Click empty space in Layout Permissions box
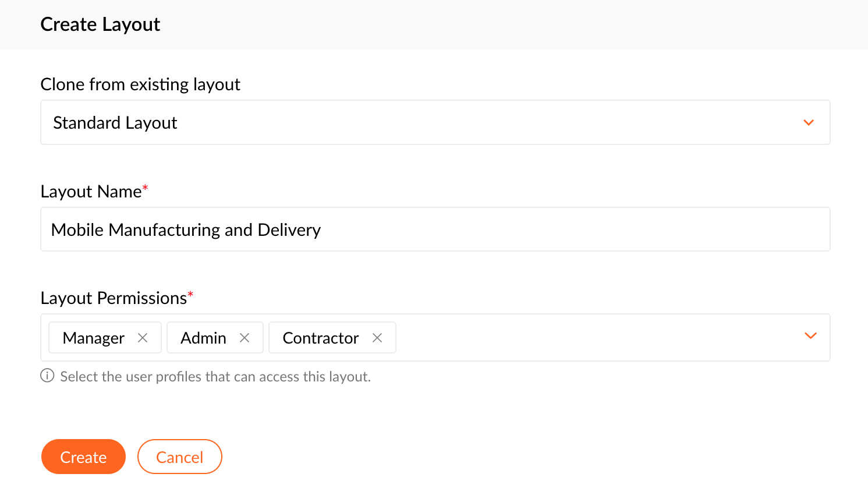The width and height of the screenshot is (868, 495). coord(582,338)
